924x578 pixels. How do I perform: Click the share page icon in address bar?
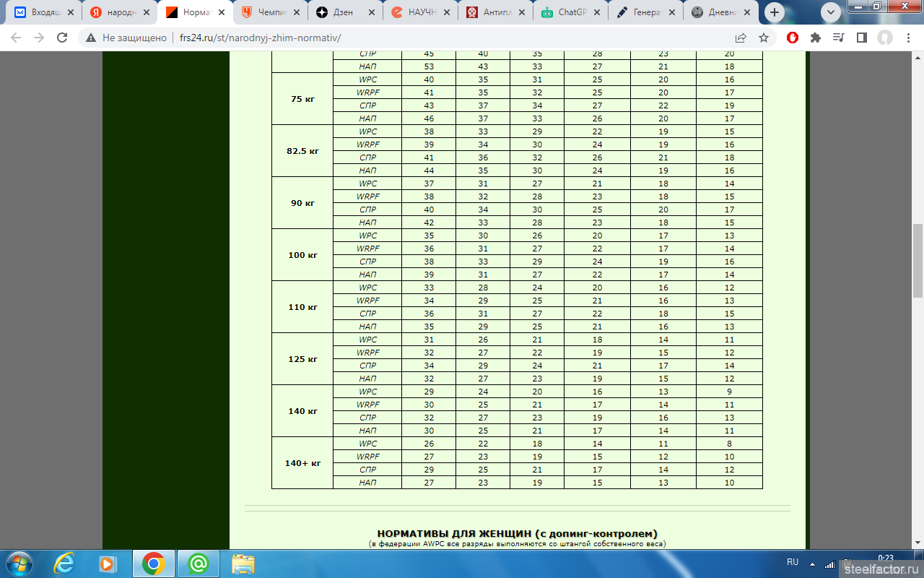click(x=741, y=38)
